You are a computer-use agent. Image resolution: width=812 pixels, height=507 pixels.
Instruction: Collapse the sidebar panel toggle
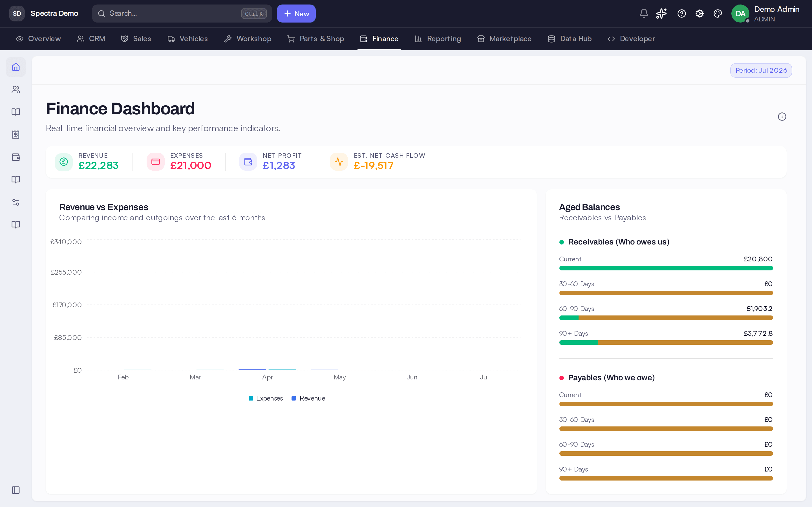tap(16, 490)
